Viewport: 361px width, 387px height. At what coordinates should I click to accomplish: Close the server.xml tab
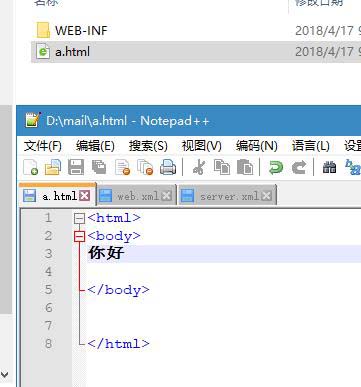266,196
